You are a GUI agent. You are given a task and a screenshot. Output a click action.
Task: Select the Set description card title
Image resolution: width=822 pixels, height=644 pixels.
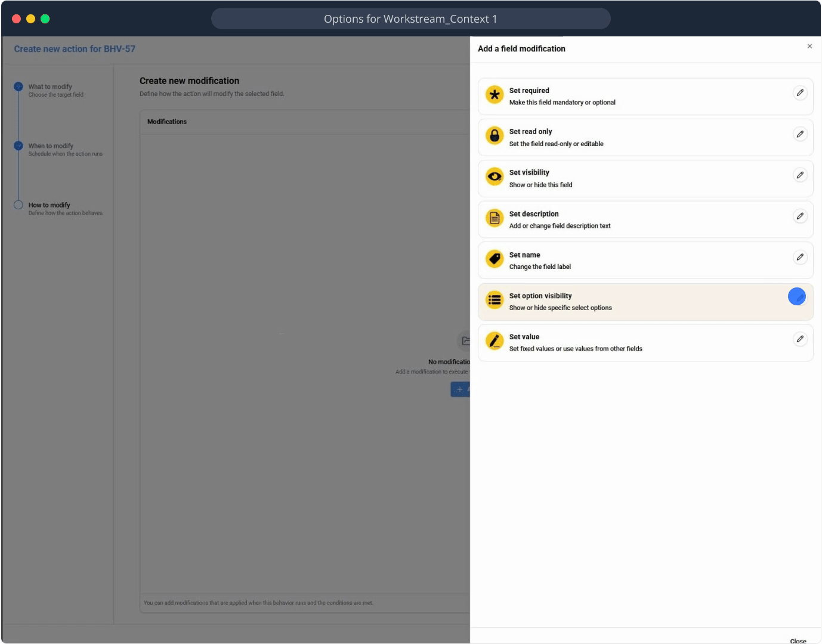coord(534,214)
